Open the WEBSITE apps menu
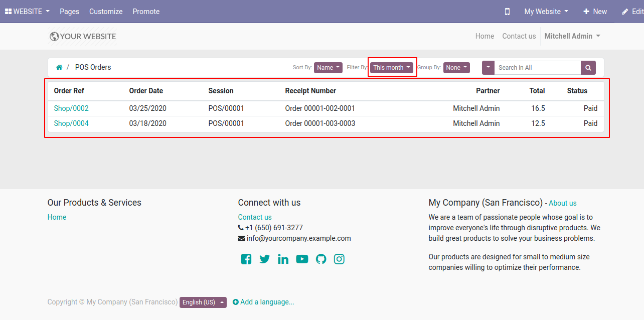 [27, 12]
